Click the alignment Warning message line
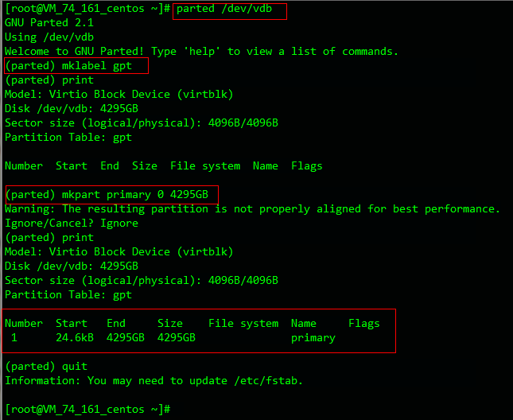This screenshot has height=420, width=513. tap(253, 209)
